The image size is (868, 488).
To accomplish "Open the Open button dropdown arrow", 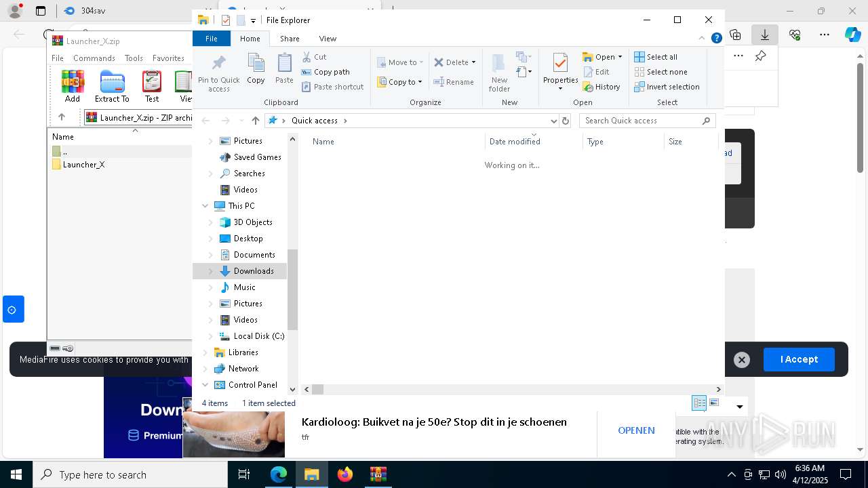I will 620,57.
